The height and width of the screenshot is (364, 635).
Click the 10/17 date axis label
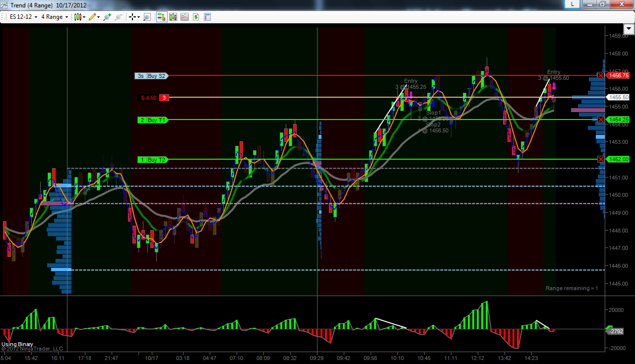click(151, 358)
